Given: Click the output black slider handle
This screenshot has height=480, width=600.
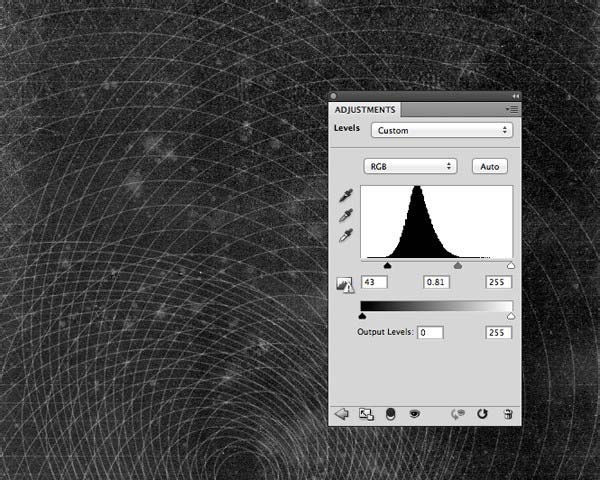Looking at the screenshot, I should click(x=362, y=316).
